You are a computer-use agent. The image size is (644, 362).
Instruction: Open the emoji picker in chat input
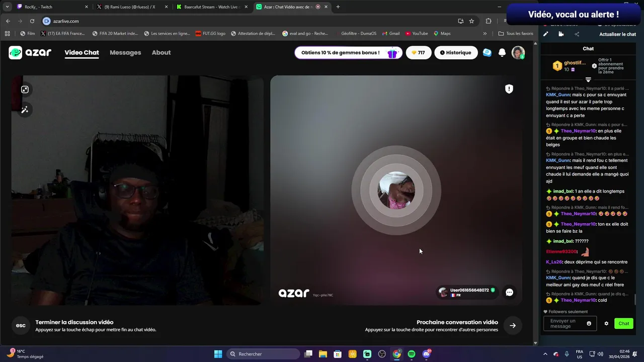tap(589, 324)
